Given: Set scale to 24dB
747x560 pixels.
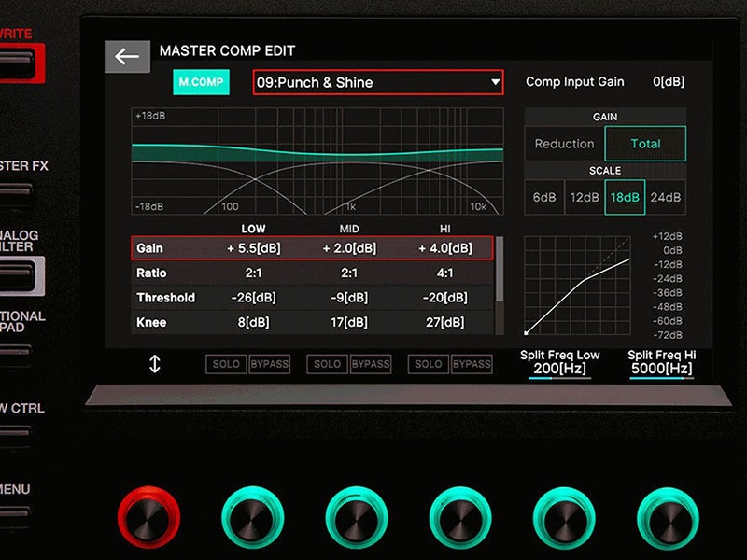Looking at the screenshot, I should coord(666,197).
